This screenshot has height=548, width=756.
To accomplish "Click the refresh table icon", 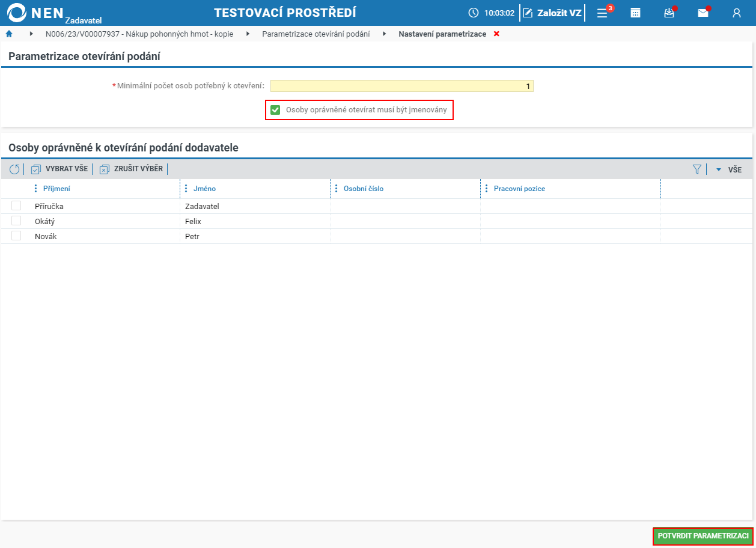I will click(x=14, y=169).
